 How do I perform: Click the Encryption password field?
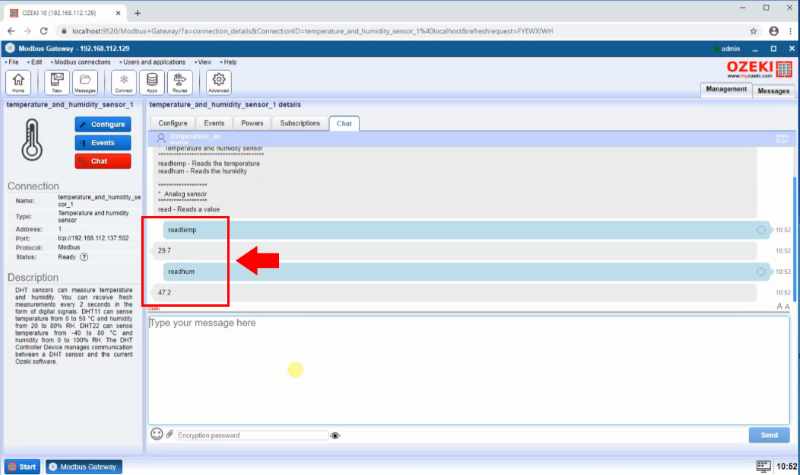[252, 435]
